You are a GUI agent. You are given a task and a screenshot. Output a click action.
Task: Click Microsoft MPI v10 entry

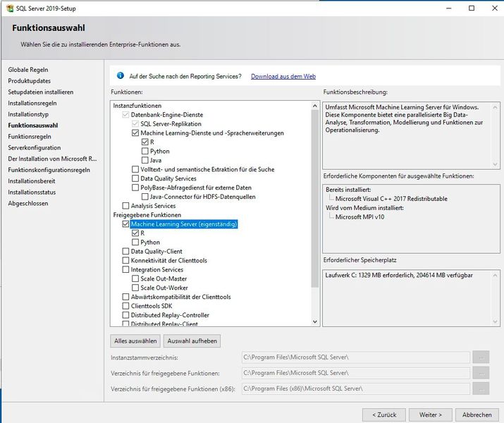click(359, 217)
